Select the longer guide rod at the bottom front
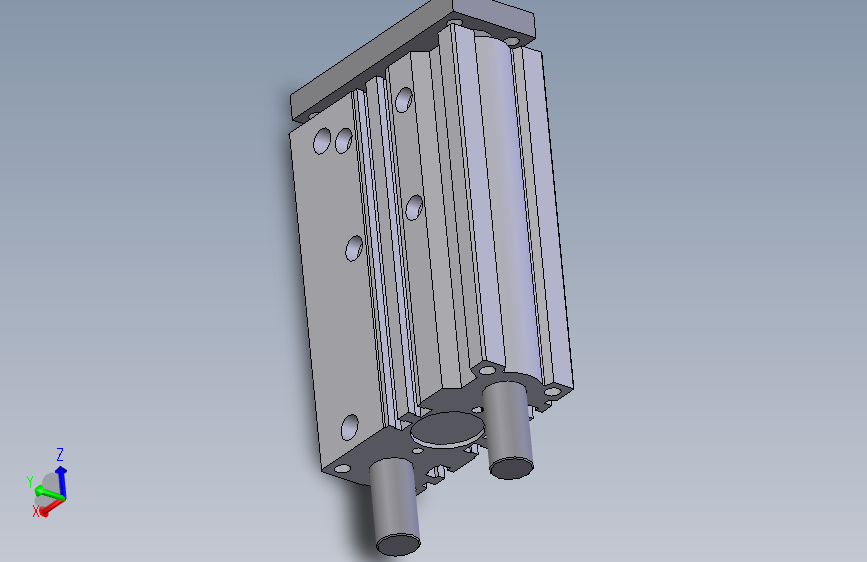 (x=394, y=507)
